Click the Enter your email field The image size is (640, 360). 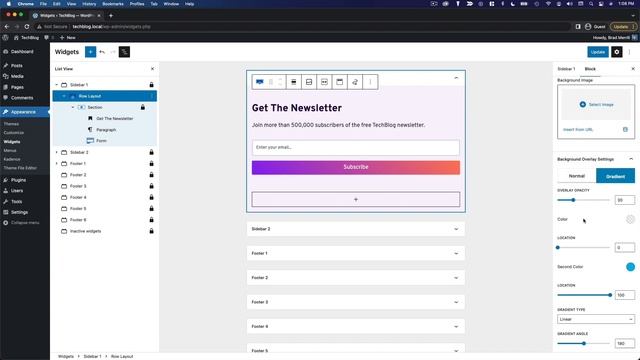click(356, 147)
